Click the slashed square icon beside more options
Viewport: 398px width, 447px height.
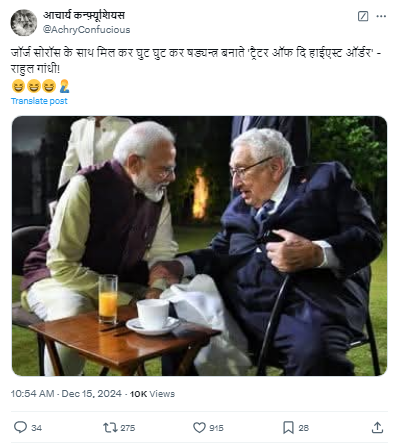tap(363, 16)
